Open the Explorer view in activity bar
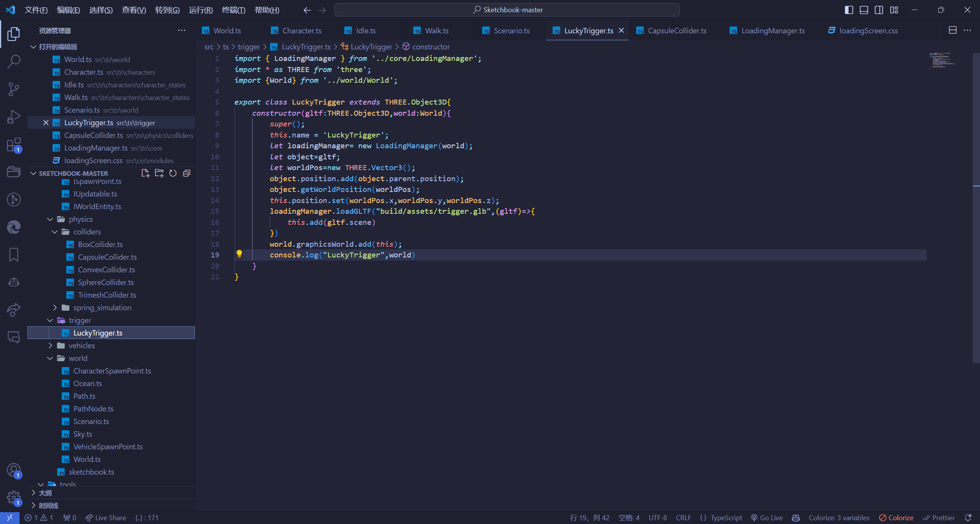This screenshot has width=980, height=524. pyautogui.click(x=14, y=34)
